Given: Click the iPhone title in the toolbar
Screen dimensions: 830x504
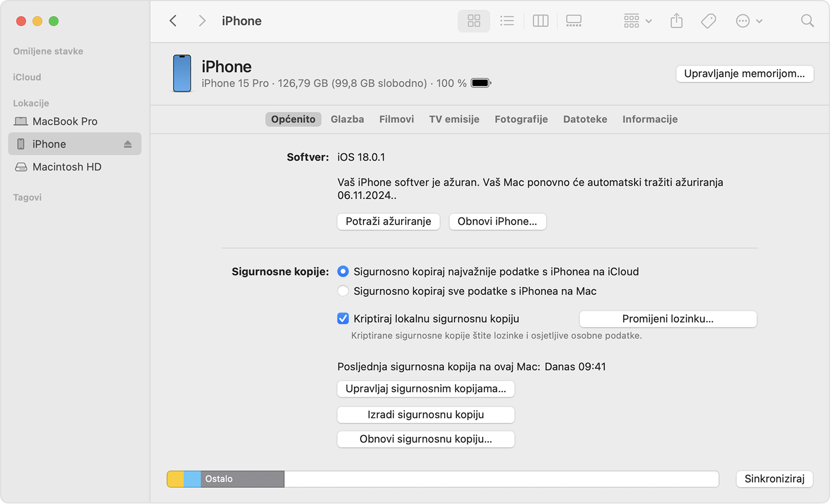Looking at the screenshot, I should pyautogui.click(x=242, y=21).
